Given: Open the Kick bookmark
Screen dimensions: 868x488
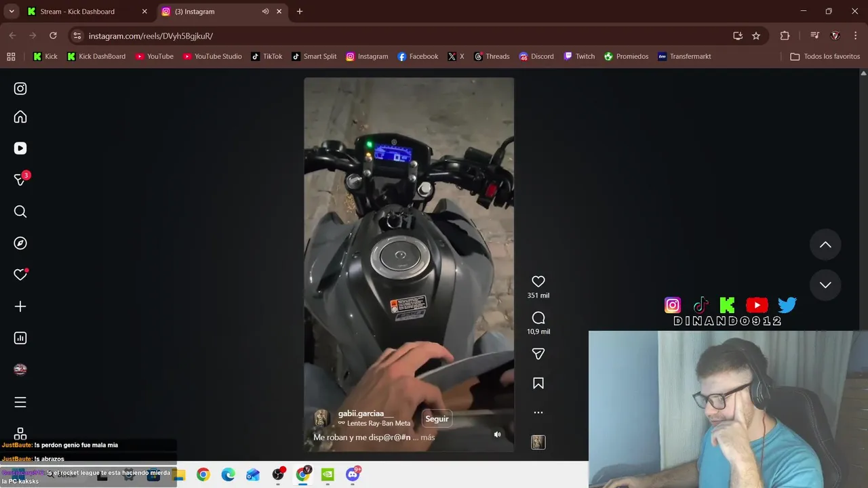Looking at the screenshot, I should point(45,57).
